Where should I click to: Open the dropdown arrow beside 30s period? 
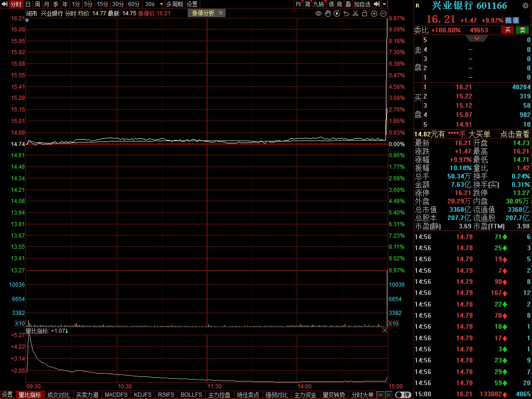(161, 4)
